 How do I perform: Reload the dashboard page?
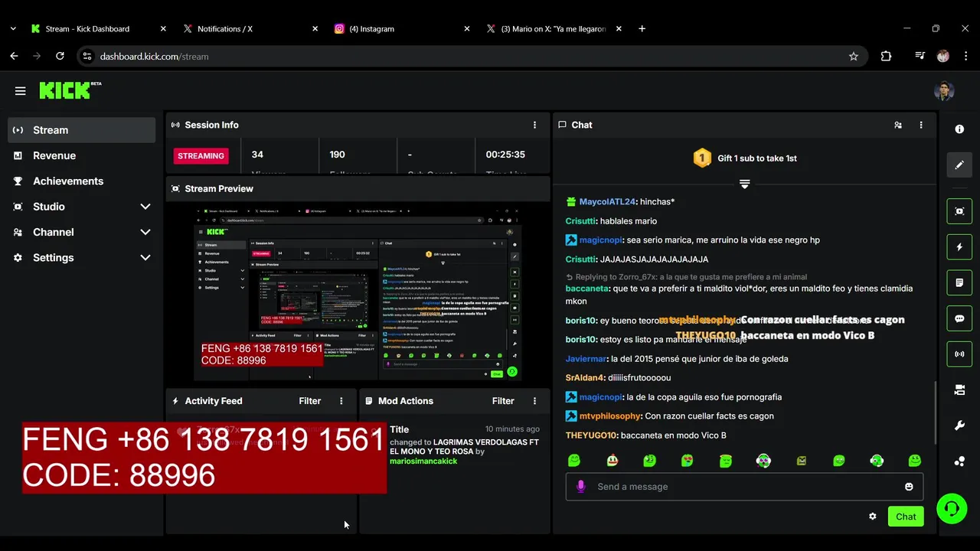(x=60, y=56)
